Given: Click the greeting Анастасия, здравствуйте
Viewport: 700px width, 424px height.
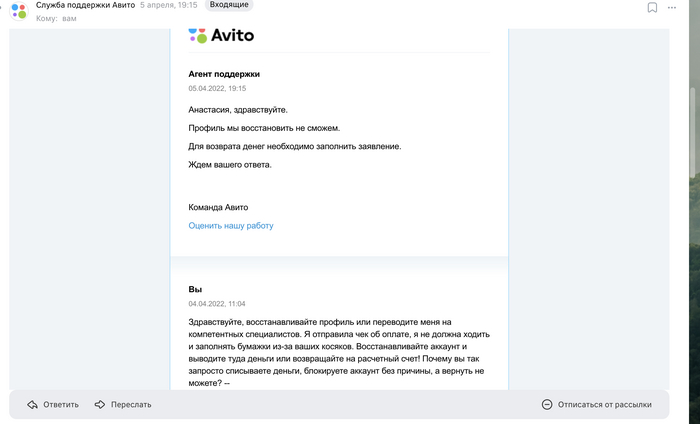Looking at the screenshot, I should (244, 110).
